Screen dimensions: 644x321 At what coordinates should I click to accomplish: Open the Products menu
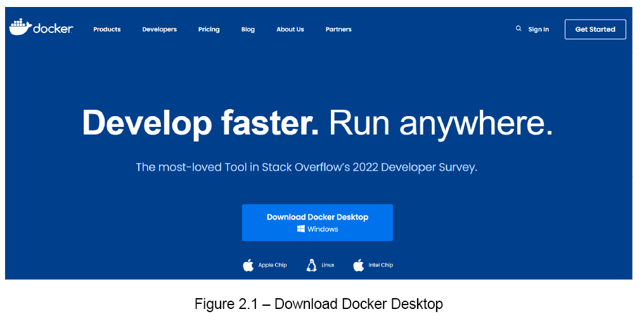tap(106, 30)
